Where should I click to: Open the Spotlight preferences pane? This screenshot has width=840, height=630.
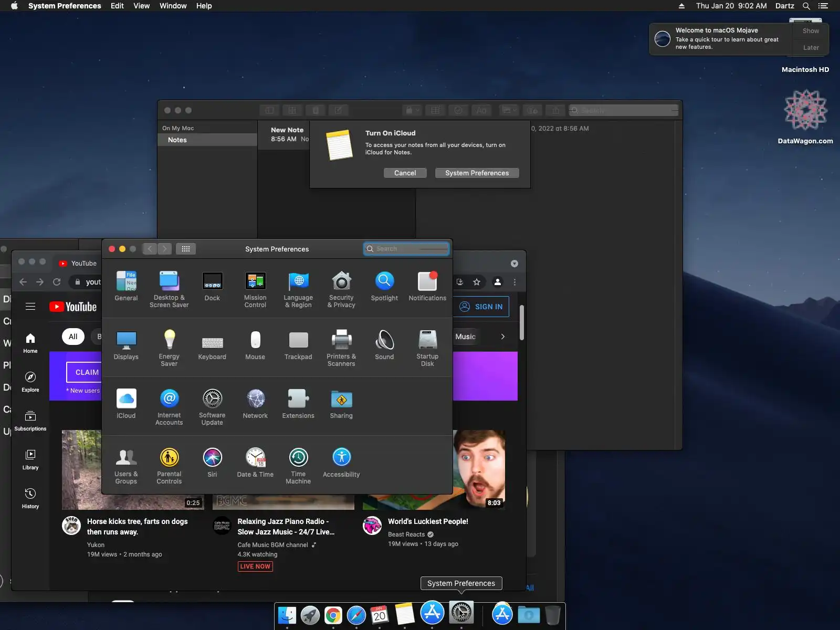384,286
